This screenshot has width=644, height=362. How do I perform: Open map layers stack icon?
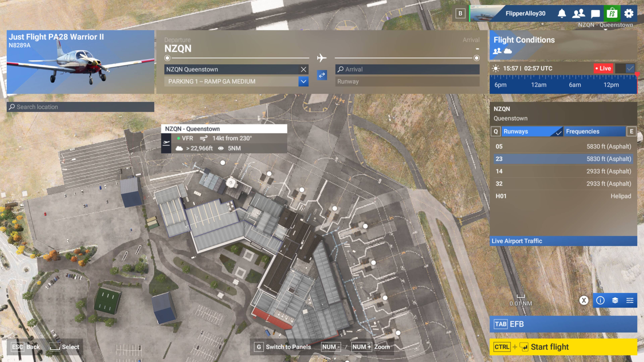pos(615,300)
